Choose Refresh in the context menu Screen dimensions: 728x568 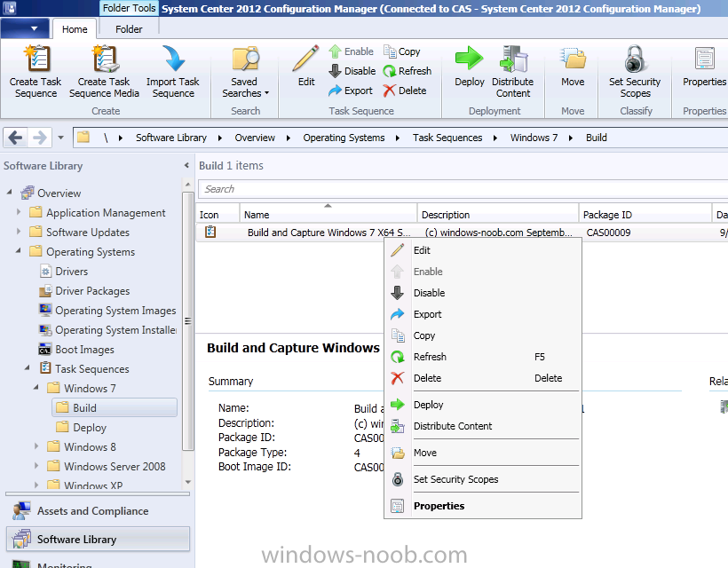pyautogui.click(x=483, y=357)
